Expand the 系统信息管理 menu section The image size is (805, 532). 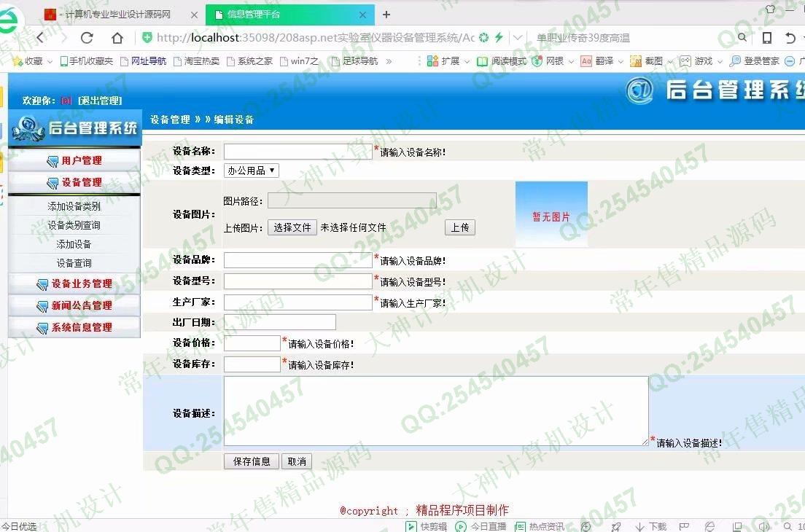point(74,327)
